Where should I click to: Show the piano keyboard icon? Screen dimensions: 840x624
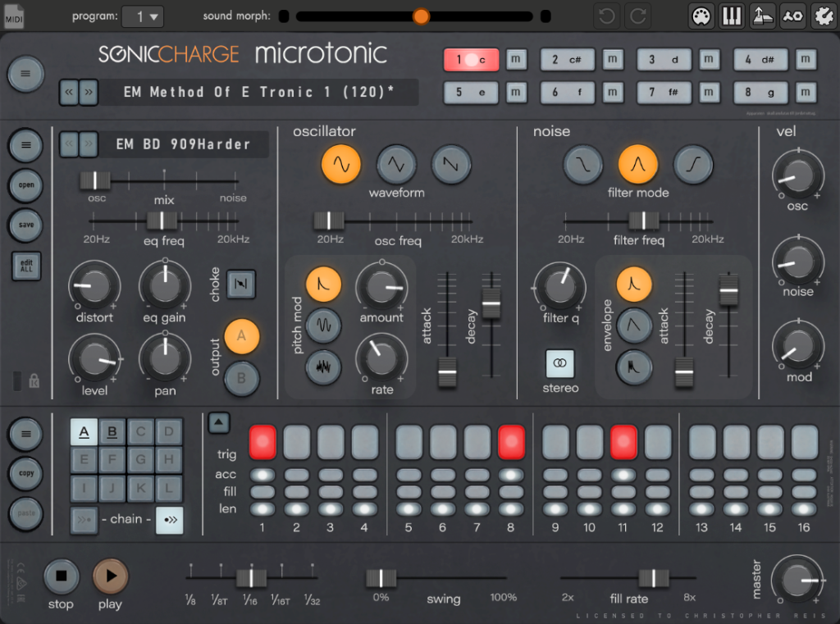coord(731,16)
